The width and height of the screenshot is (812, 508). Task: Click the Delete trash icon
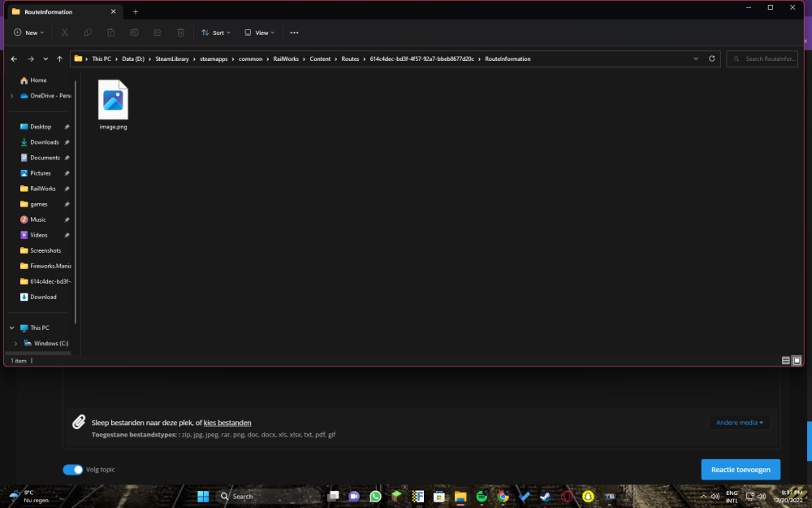180,33
